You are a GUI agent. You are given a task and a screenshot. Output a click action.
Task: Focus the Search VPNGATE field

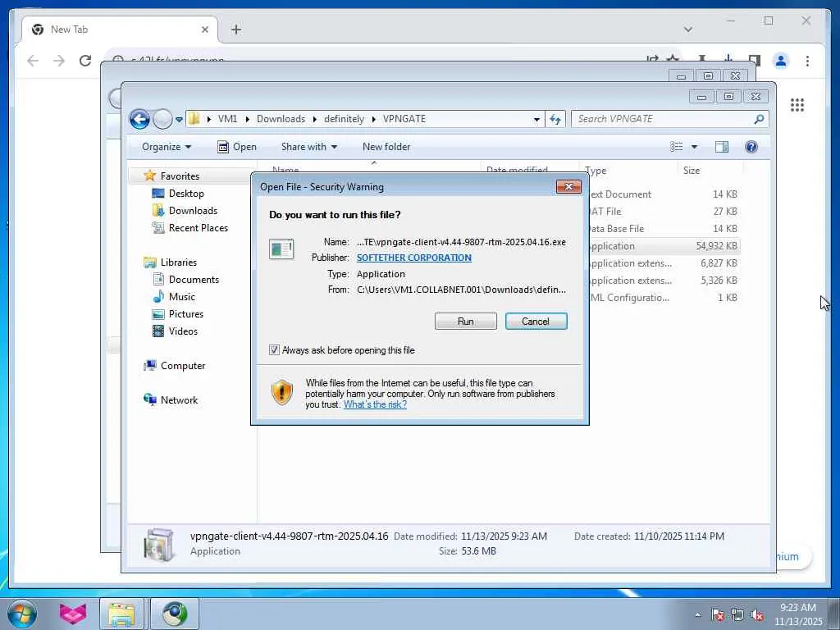click(662, 119)
